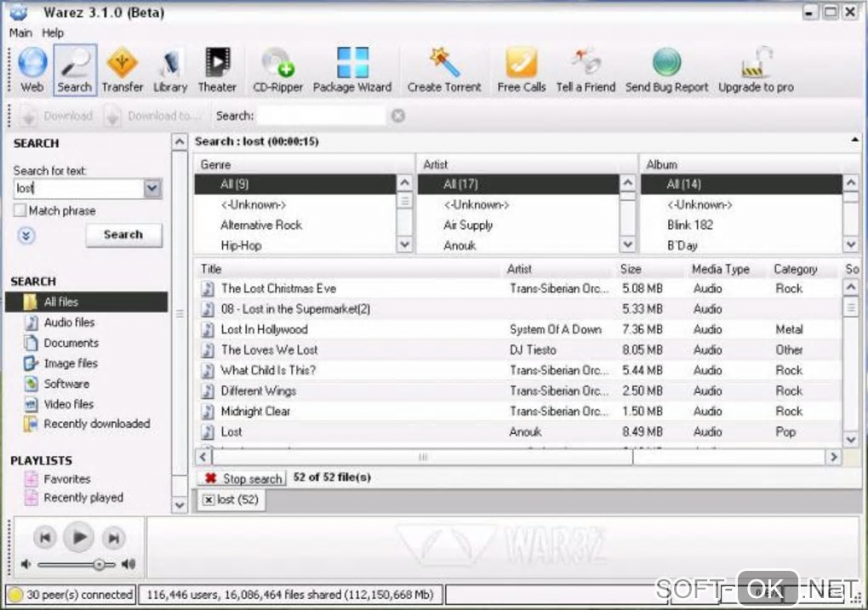Viewport: 868px width, 610px height.
Task: Open the search text history dropdown
Action: [152, 189]
